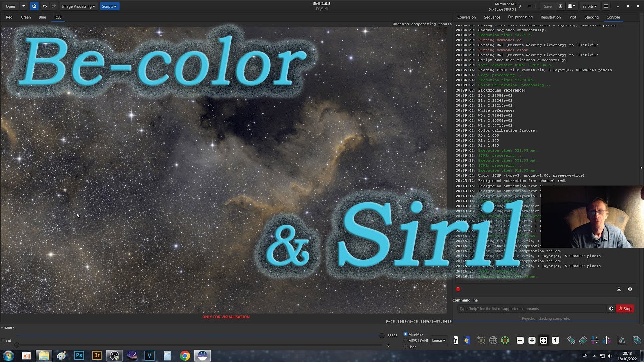Screen dimensions: 644x362
Task: Click the export console log icon
Action: (619, 289)
